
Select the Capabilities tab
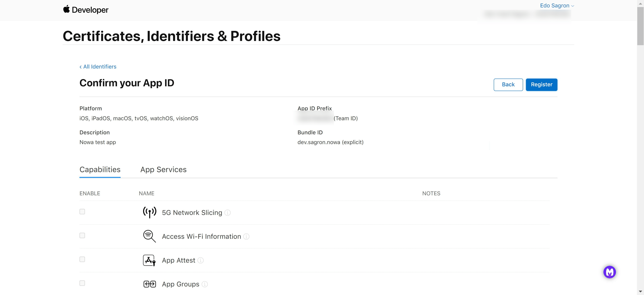[100, 169]
